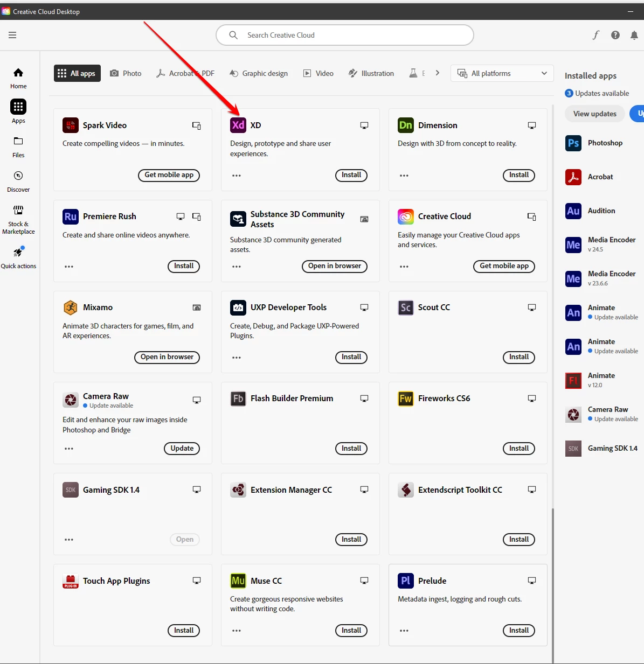Show more category tabs with chevron arrow
This screenshot has width=644, height=664.
[x=438, y=73]
